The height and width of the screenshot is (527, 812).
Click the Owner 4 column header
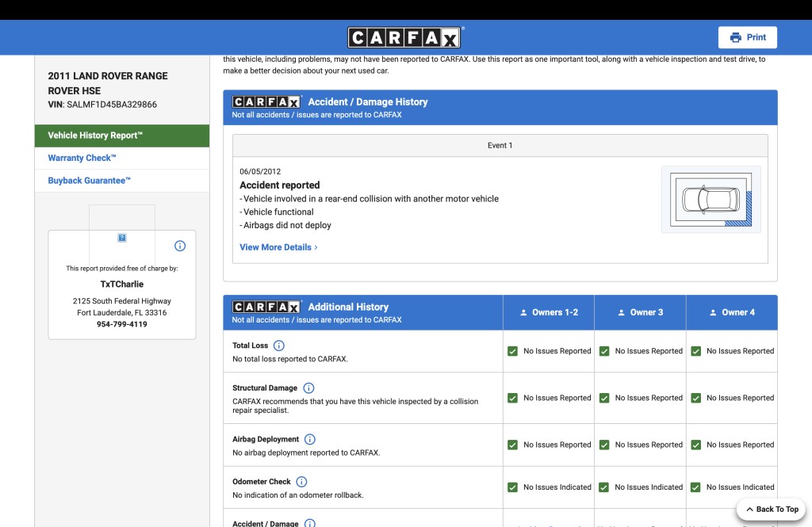tap(732, 312)
